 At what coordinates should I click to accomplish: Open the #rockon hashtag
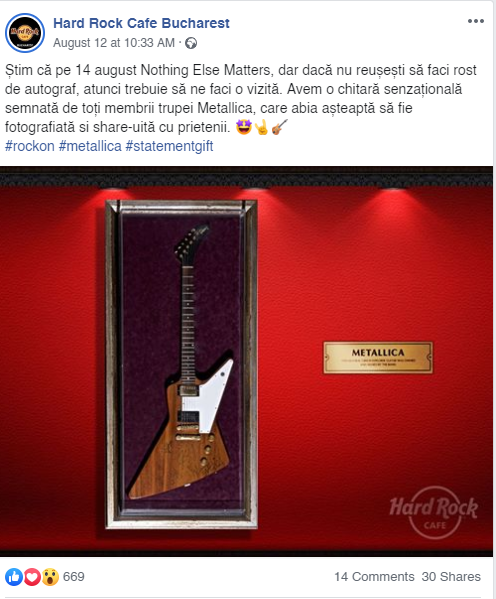[29, 146]
